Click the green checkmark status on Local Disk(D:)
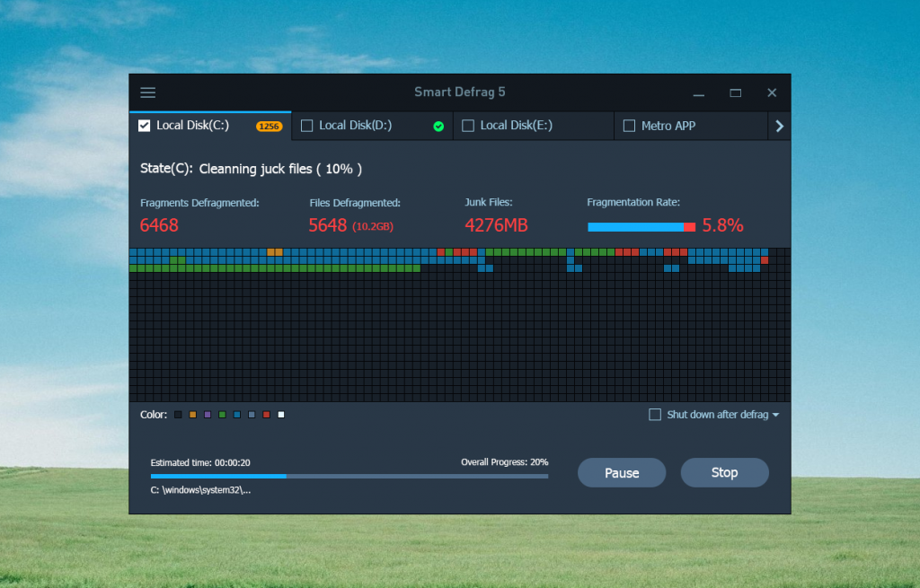Image resolution: width=920 pixels, height=588 pixels. tap(438, 126)
